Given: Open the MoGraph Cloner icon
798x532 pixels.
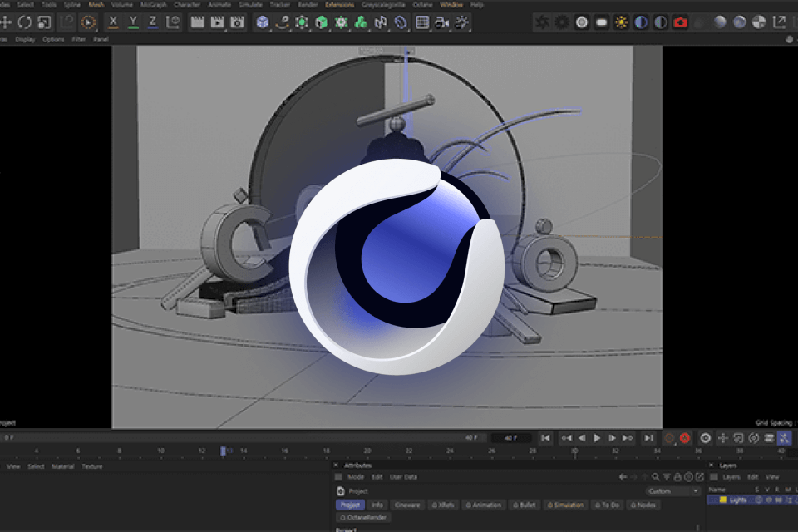Looking at the screenshot, I should click(342, 22).
